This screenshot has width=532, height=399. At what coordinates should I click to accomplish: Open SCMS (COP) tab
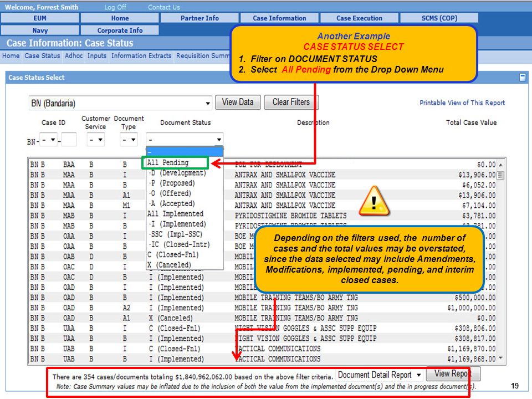pyautogui.click(x=439, y=18)
